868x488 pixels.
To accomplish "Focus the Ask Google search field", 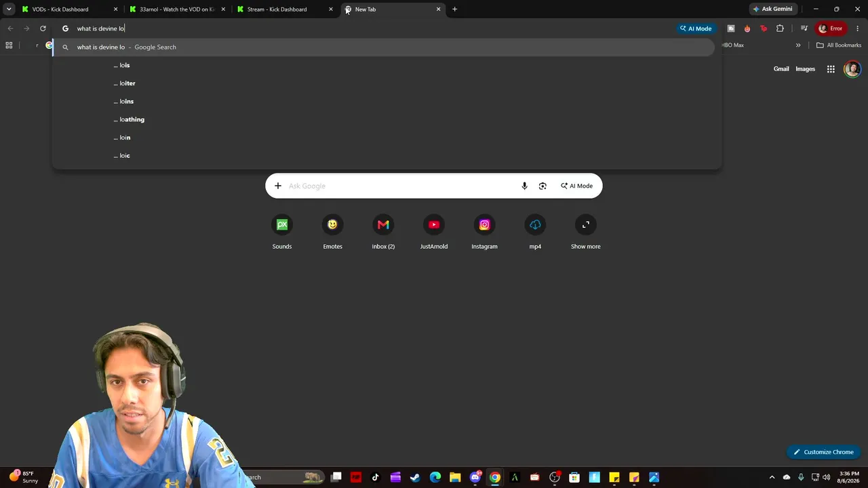I will (x=401, y=186).
